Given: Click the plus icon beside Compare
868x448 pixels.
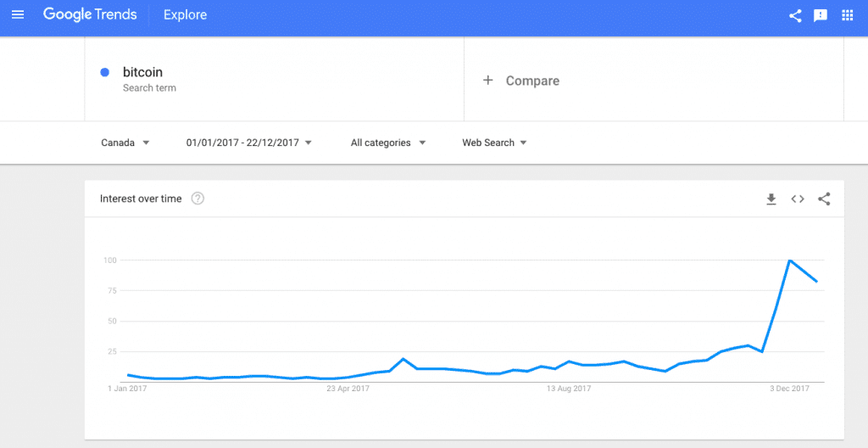Looking at the screenshot, I should pyautogui.click(x=487, y=81).
